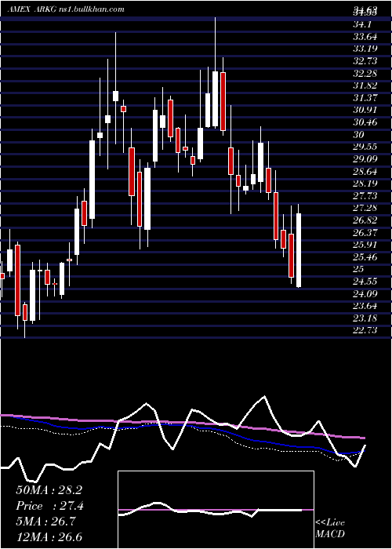The width and height of the screenshot is (392, 549).
Task: Click the price label 30.91
Action: tap(366, 110)
